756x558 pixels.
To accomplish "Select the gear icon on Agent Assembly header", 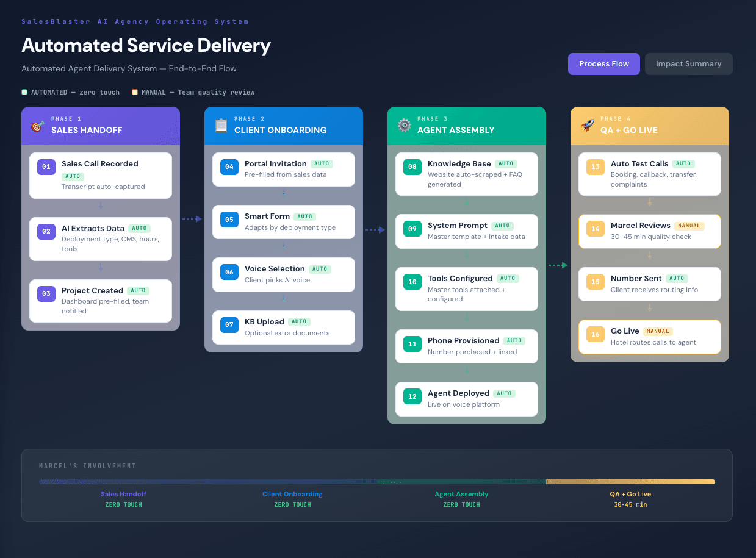I will click(404, 126).
